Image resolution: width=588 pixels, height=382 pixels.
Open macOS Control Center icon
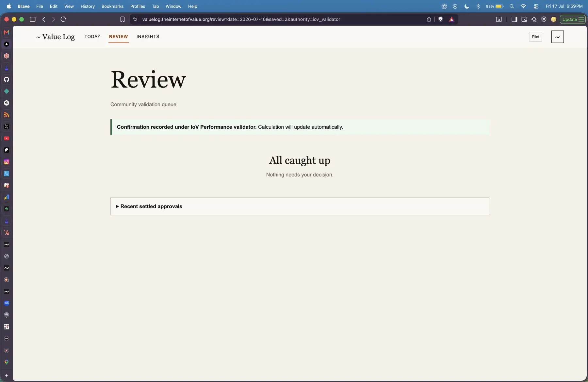coord(536,6)
